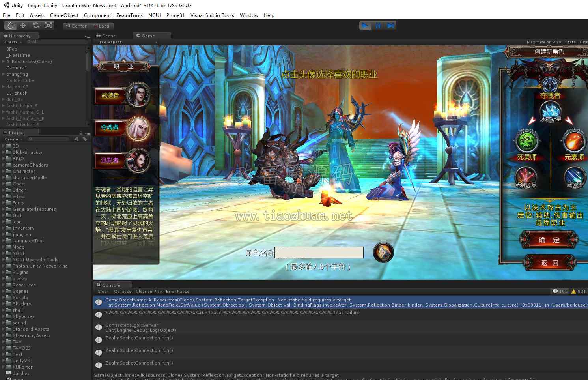Switch to the Scene tab
This screenshot has height=380, width=588.
[x=106, y=36]
